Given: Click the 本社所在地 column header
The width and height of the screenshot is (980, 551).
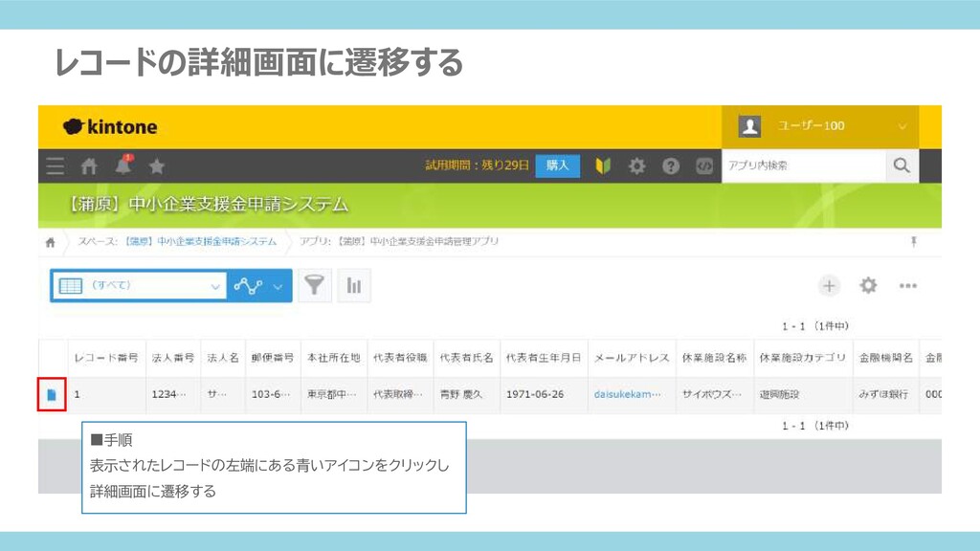Looking at the screenshot, I should tap(334, 358).
